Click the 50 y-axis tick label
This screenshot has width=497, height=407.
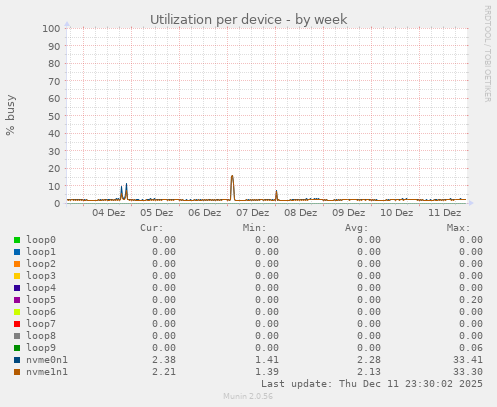pyautogui.click(x=54, y=116)
